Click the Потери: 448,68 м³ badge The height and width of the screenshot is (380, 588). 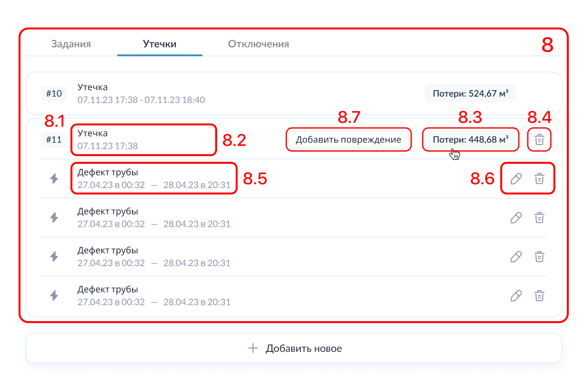[x=470, y=139]
